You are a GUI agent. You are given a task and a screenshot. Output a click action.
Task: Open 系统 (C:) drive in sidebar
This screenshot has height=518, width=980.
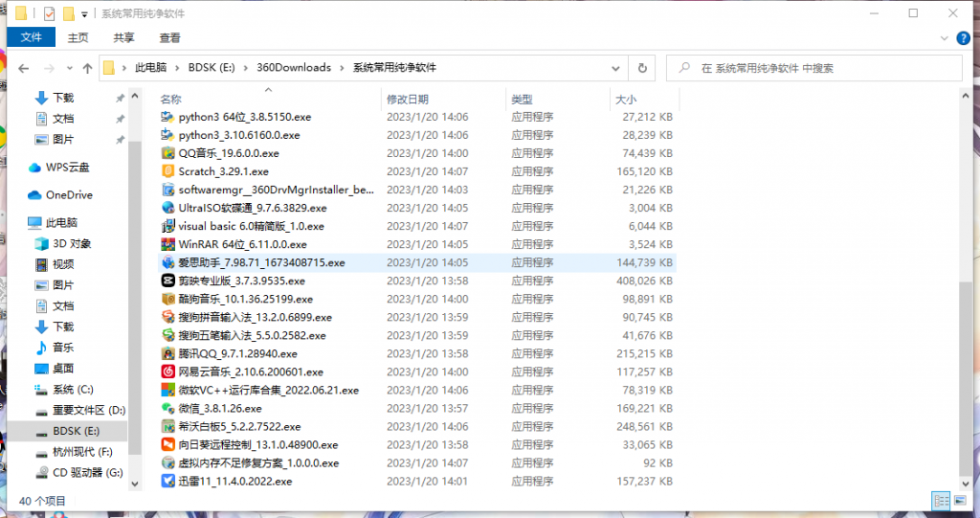[x=64, y=389]
